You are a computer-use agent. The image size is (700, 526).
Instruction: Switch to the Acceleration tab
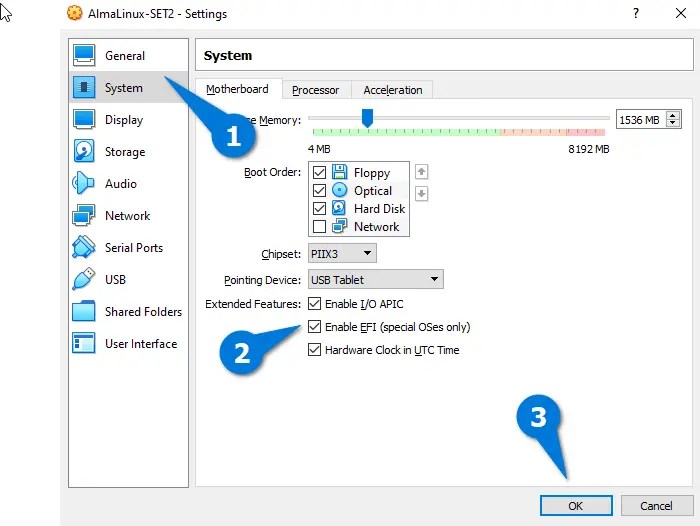393,90
